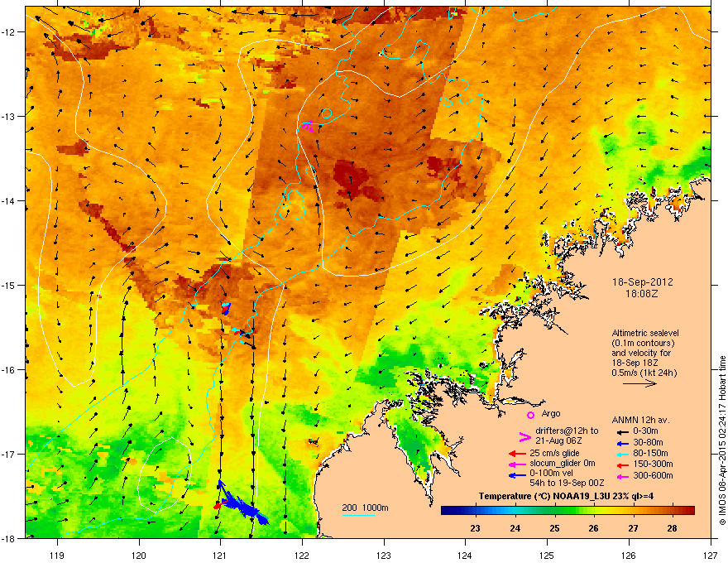This screenshot has width=728, height=563.
Task: Click the cyan-blue mooring marker near 15.3°S
Action: pyautogui.click(x=226, y=309)
